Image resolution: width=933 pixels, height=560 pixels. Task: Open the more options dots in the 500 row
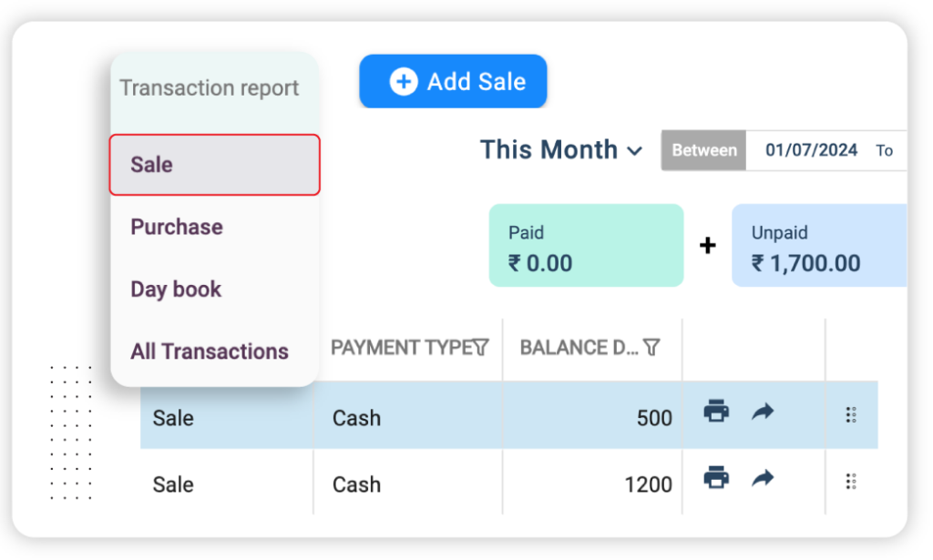[851, 415]
